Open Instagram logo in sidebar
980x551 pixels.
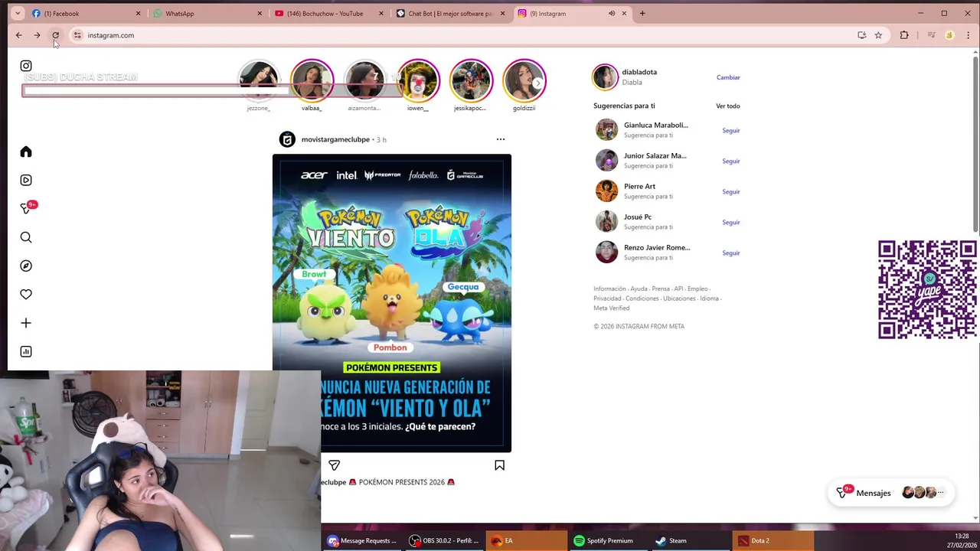click(x=26, y=66)
